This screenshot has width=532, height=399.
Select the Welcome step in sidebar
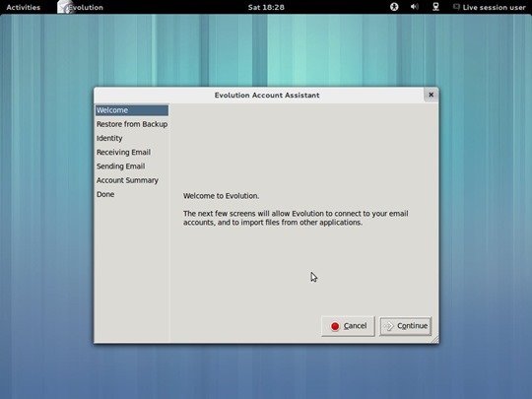point(132,110)
